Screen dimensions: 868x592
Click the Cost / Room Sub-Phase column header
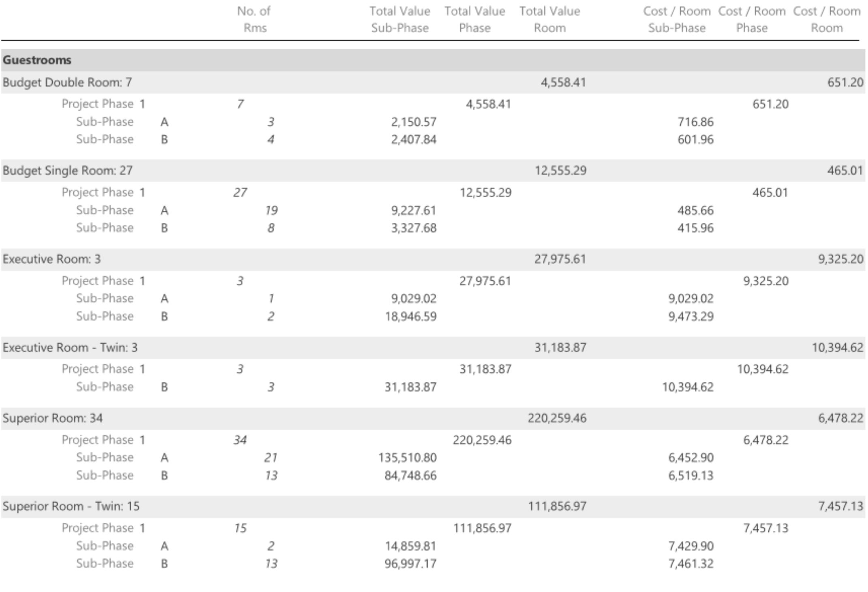677,19
